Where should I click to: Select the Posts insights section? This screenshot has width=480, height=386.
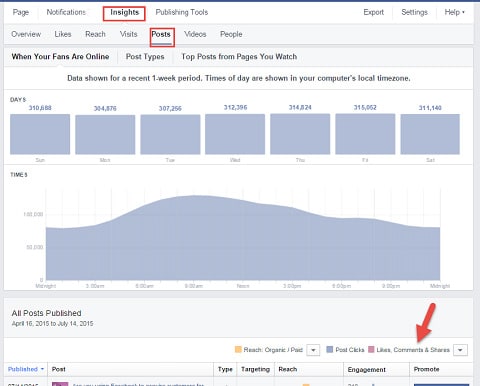tap(161, 34)
